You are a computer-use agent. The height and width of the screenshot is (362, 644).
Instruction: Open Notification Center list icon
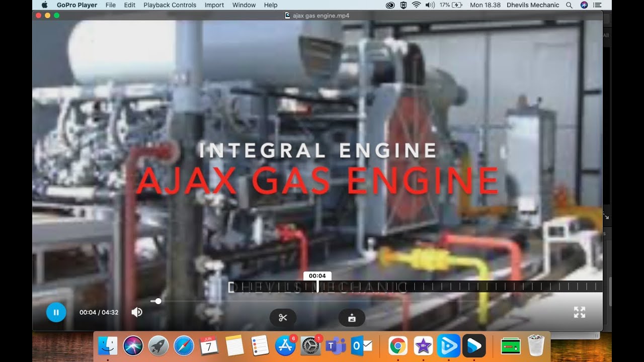[x=597, y=5]
